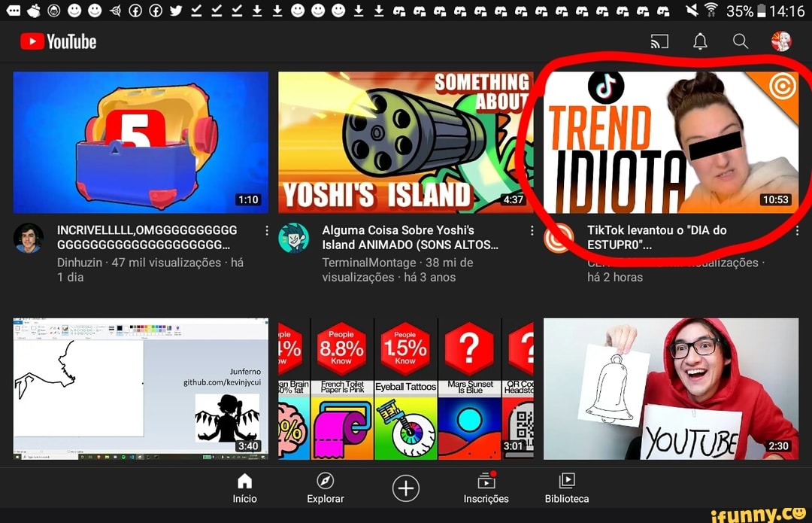Open more options for Dinhuzin video
812x523 pixels.
tap(267, 231)
